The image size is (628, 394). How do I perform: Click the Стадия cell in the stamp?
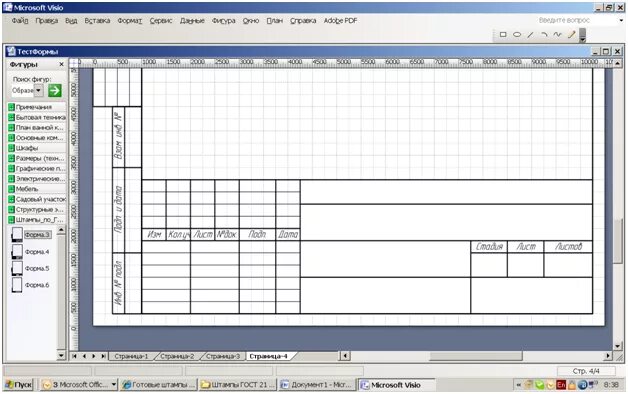pyautogui.click(x=489, y=247)
